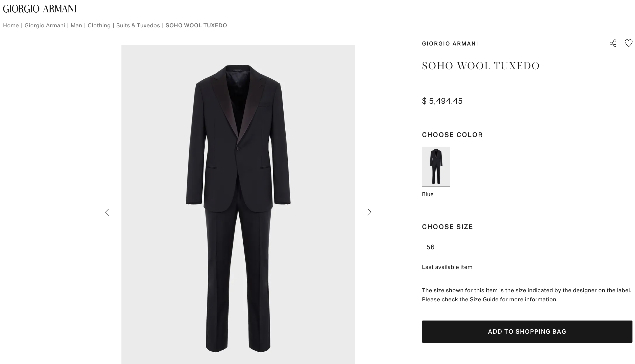
Task: Go to Home via breadcrumb
Action: (x=11, y=25)
